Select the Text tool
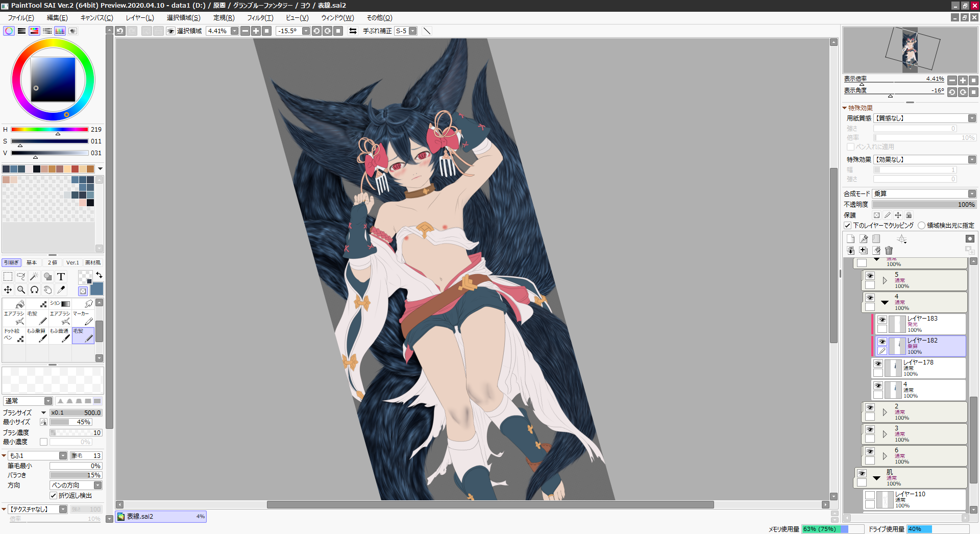 click(x=61, y=276)
